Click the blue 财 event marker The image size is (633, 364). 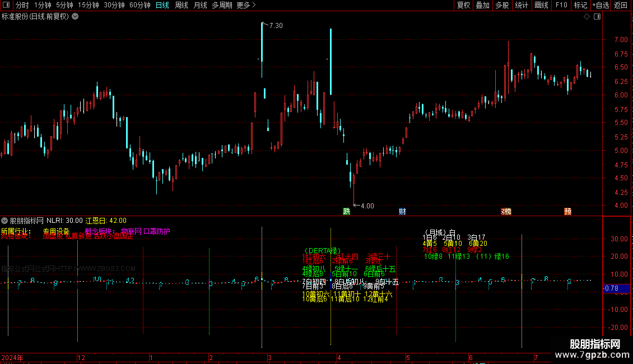(x=402, y=212)
